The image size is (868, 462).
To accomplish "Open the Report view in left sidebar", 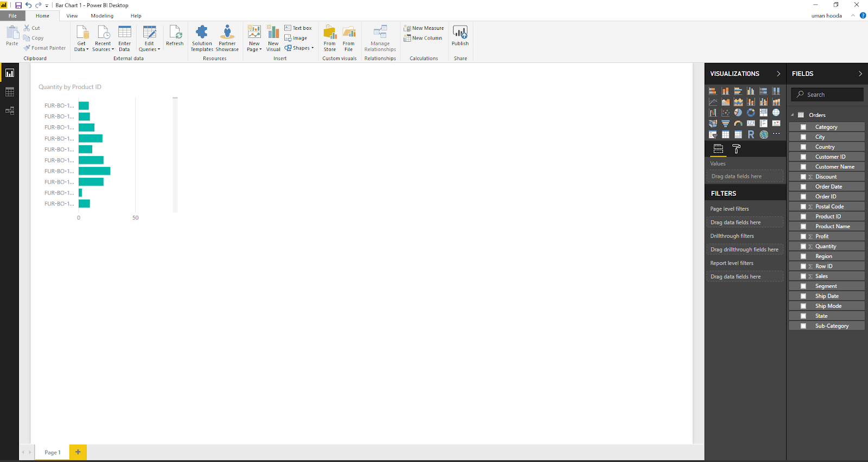I will coord(9,73).
